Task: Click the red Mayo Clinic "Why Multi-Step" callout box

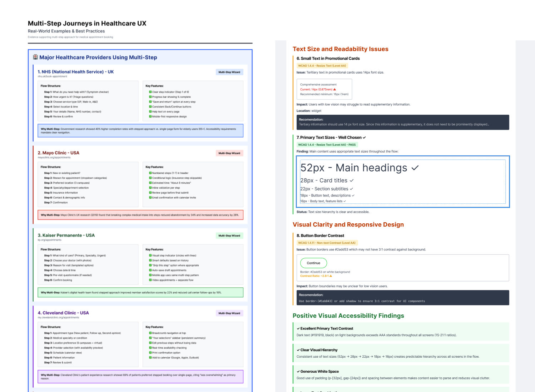Action: tap(140, 215)
